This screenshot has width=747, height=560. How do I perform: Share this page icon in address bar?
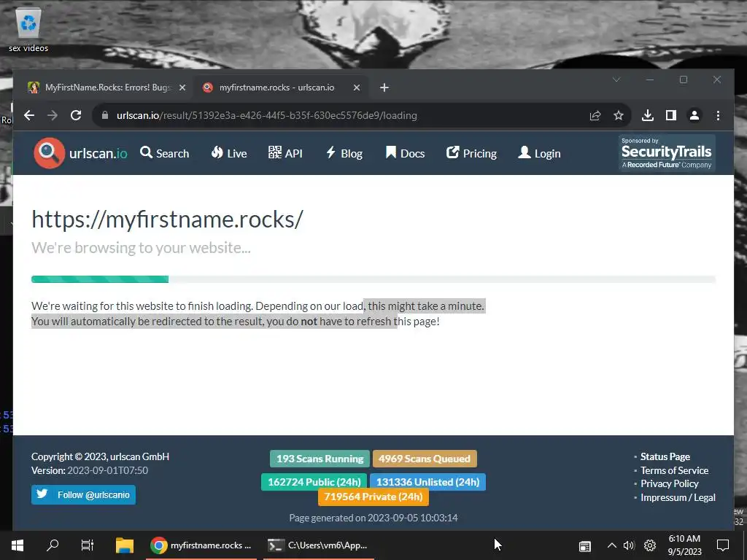pos(595,115)
